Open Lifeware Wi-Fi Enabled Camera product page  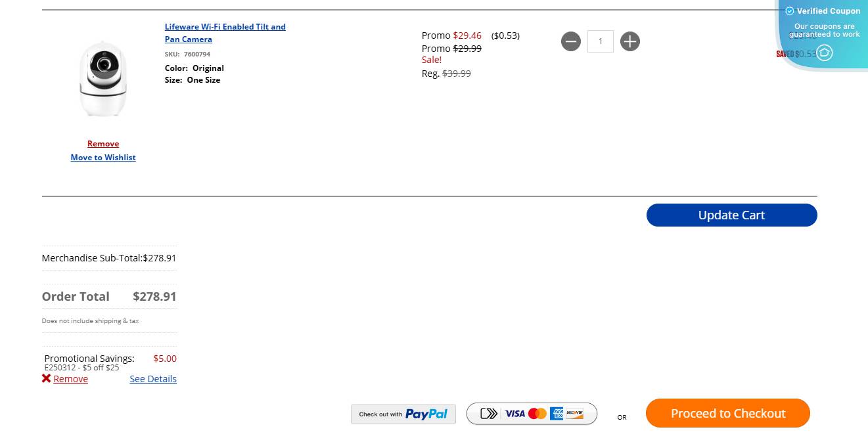(225, 33)
